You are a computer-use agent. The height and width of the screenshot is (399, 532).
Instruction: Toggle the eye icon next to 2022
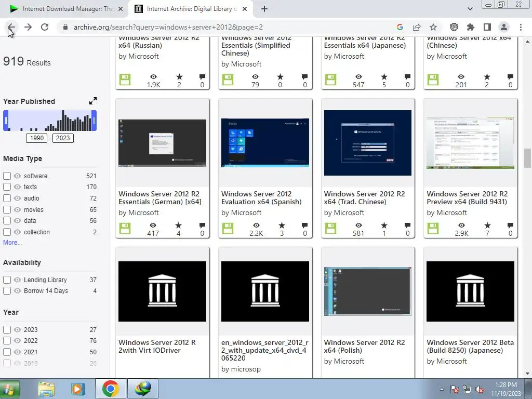click(x=17, y=341)
